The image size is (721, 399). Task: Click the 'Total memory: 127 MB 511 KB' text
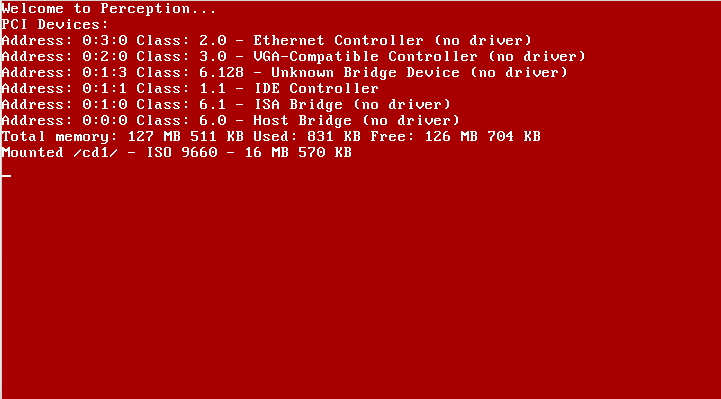tap(123, 137)
